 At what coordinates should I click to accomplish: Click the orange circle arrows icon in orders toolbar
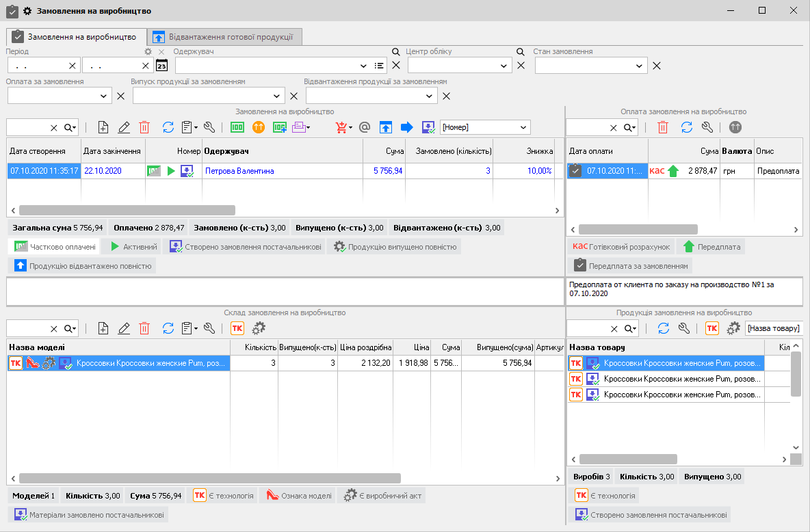tap(259, 127)
